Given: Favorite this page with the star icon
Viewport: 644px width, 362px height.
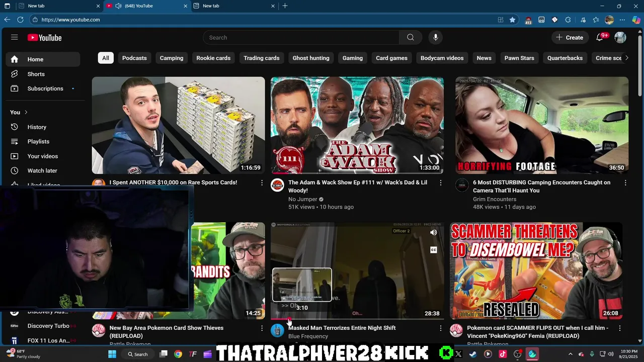Looking at the screenshot, I should pyautogui.click(x=512, y=20).
